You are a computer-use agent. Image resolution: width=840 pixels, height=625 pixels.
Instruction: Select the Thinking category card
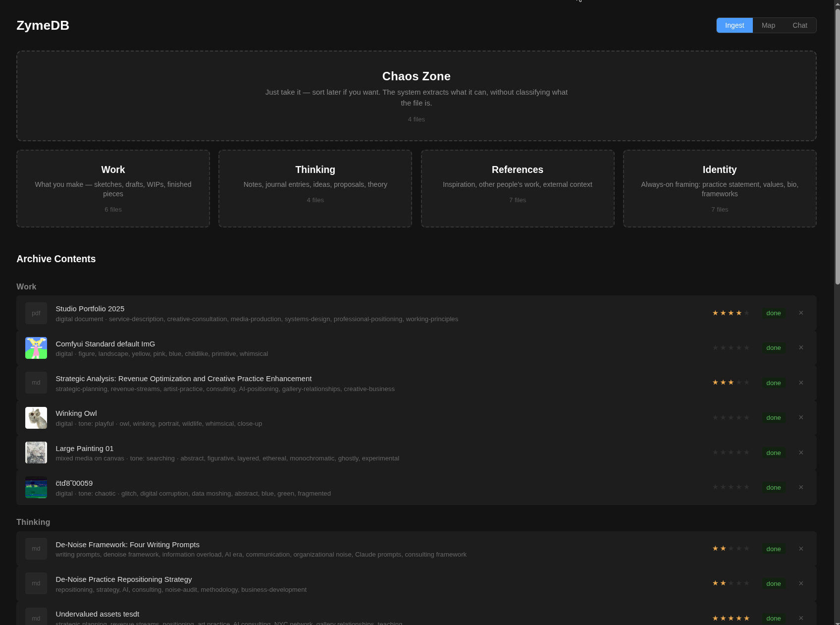[315, 188]
